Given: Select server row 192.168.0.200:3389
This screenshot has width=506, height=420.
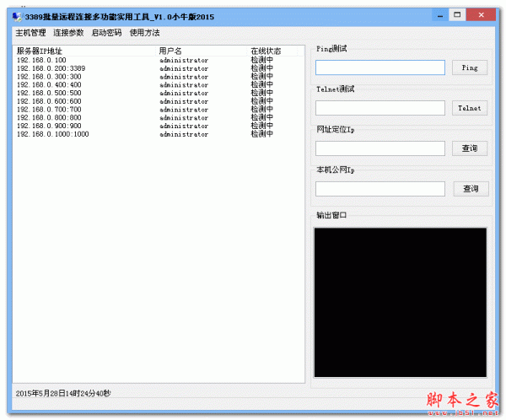Looking at the screenshot, I should point(159,68).
